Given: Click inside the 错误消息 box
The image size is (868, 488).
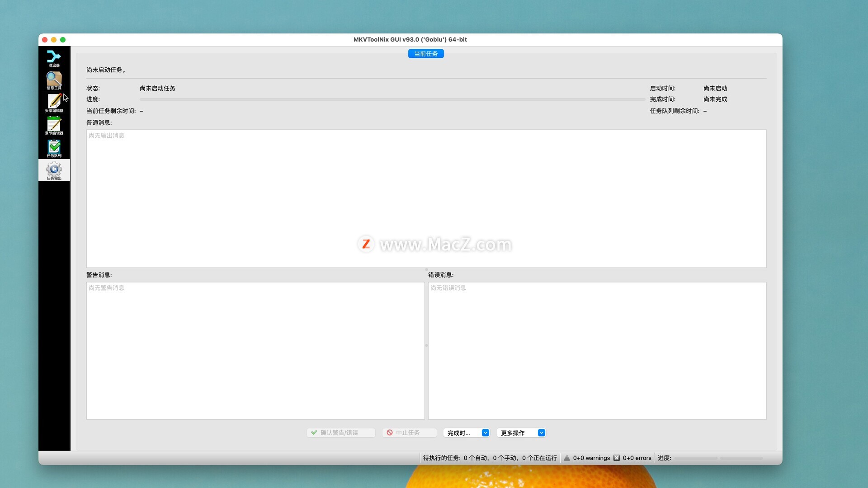Looking at the screenshot, I should click(597, 351).
